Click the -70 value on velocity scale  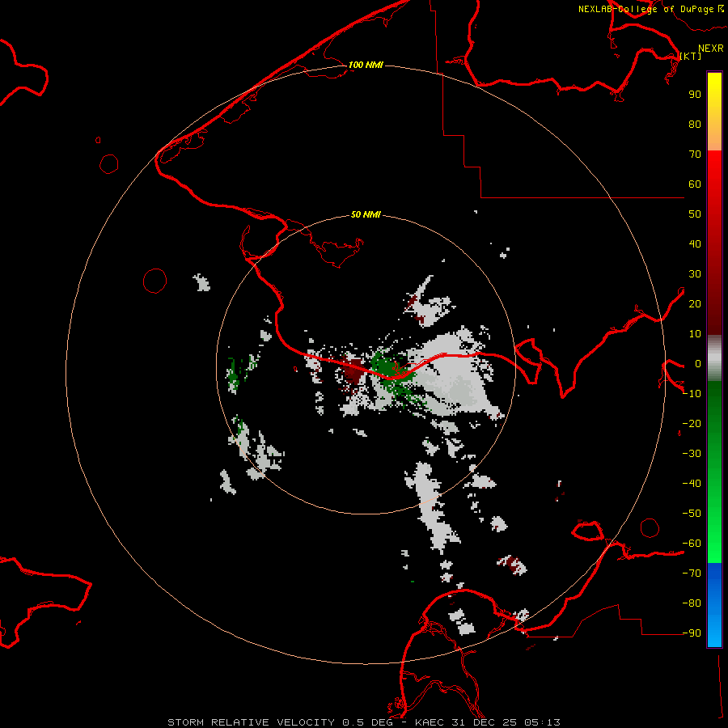point(692,574)
